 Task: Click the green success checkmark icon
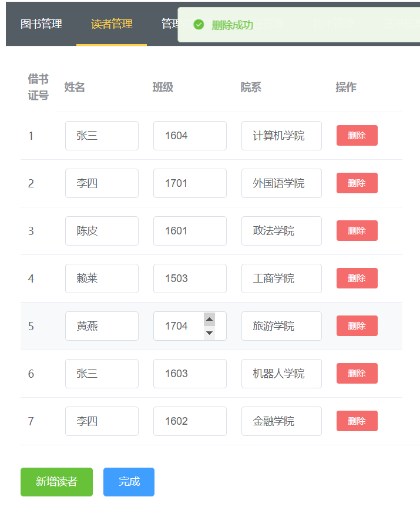point(199,25)
